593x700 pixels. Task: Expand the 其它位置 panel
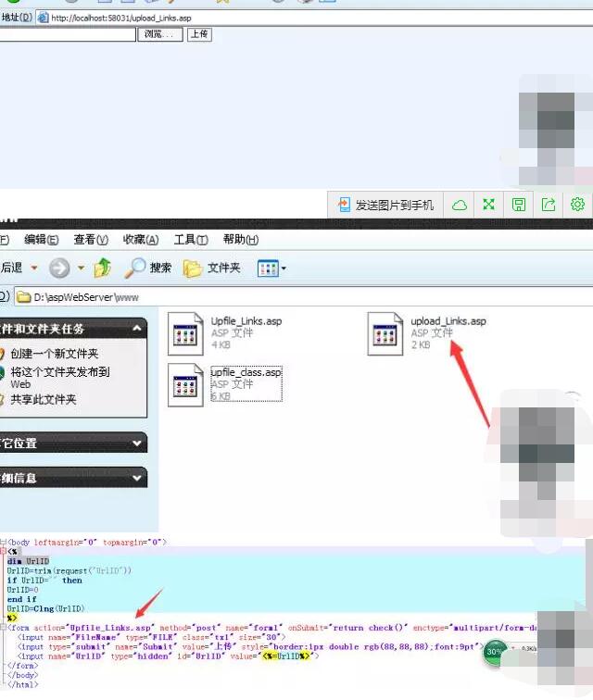coord(137,444)
